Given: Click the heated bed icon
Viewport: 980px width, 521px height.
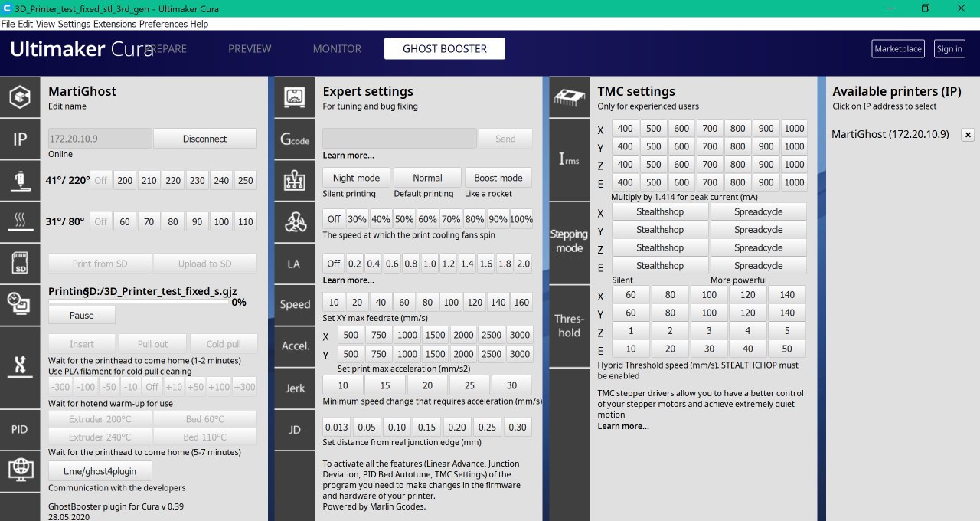Looking at the screenshot, I should coord(19,222).
